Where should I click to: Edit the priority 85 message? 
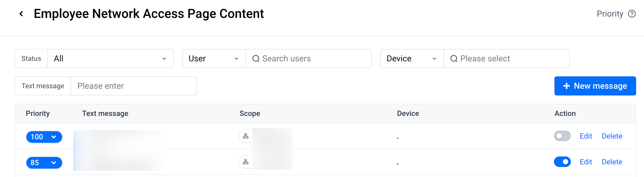click(586, 162)
